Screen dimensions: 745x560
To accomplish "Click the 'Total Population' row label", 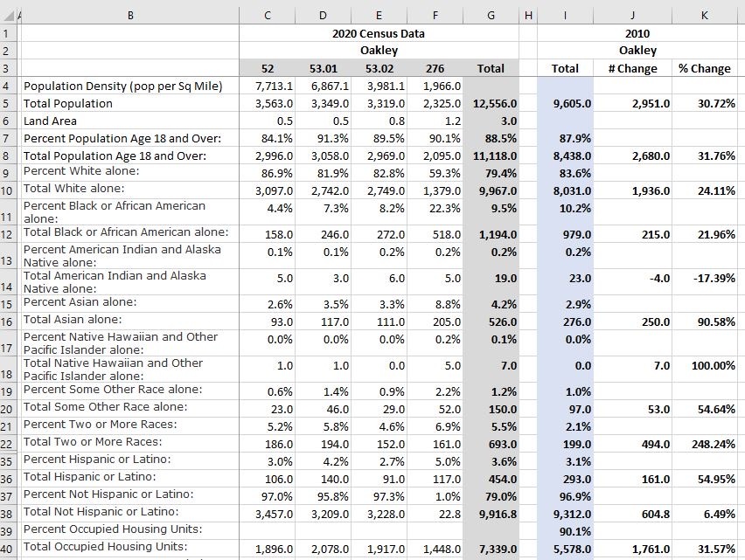I will 68,103.
